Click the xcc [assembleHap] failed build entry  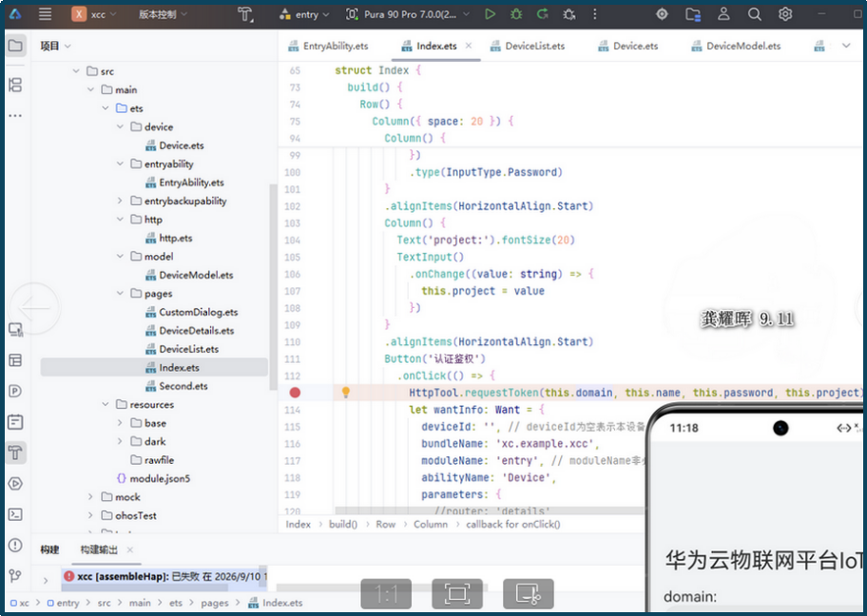(x=164, y=576)
